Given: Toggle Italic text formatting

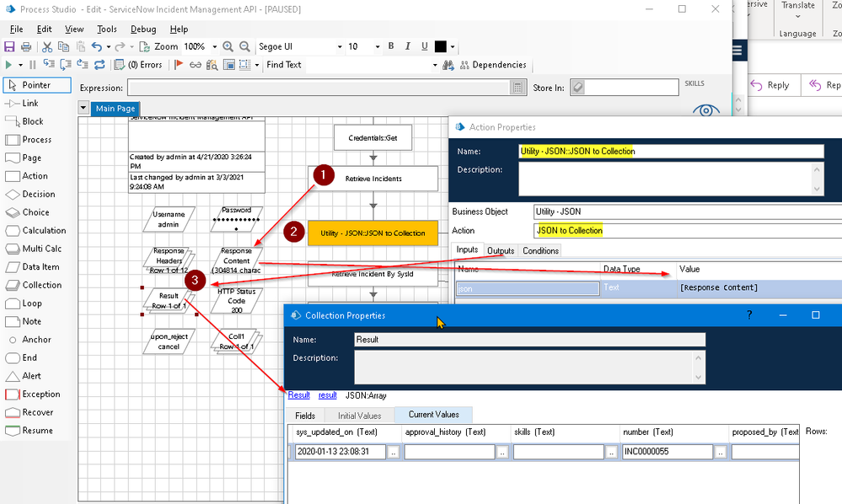Looking at the screenshot, I should 407,47.
